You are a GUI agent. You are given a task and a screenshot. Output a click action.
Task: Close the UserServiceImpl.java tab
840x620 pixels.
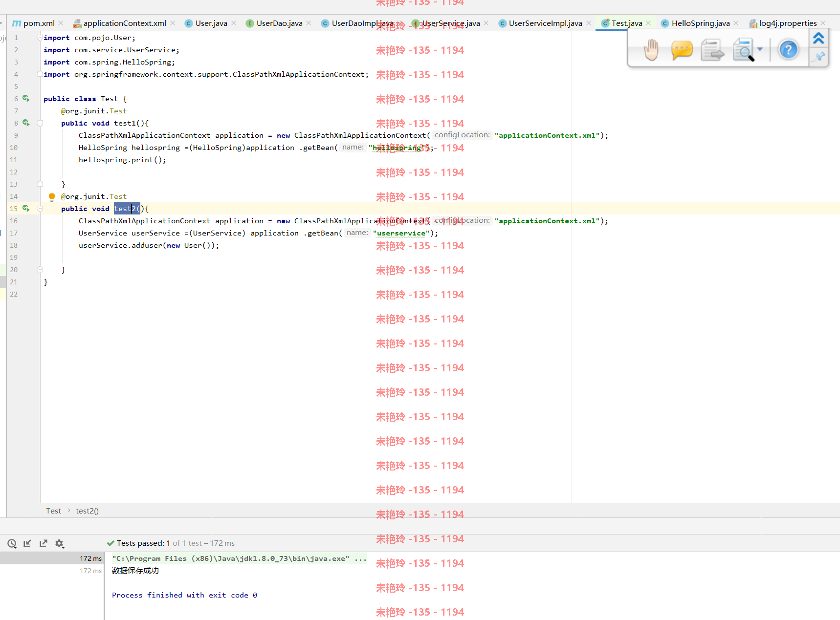click(x=589, y=23)
